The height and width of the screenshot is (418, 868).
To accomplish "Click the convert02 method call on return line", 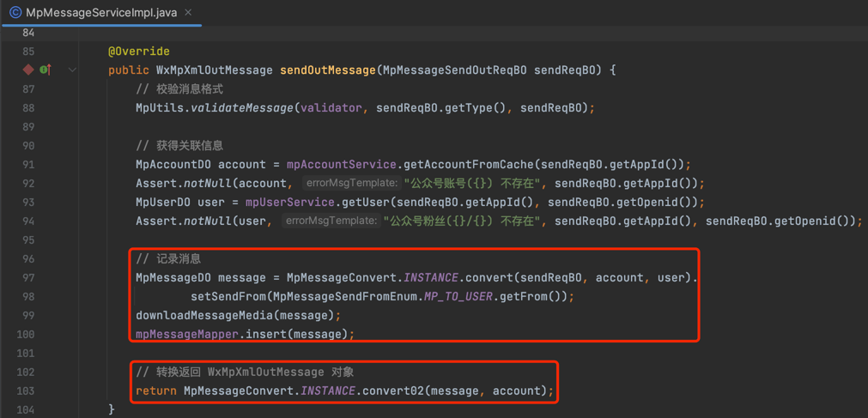I will (392, 391).
